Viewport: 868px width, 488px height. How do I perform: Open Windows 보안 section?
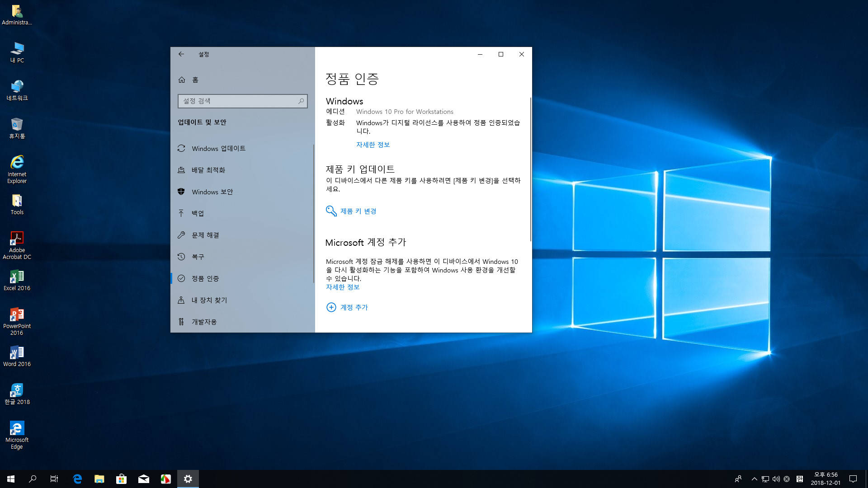(242, 192)
